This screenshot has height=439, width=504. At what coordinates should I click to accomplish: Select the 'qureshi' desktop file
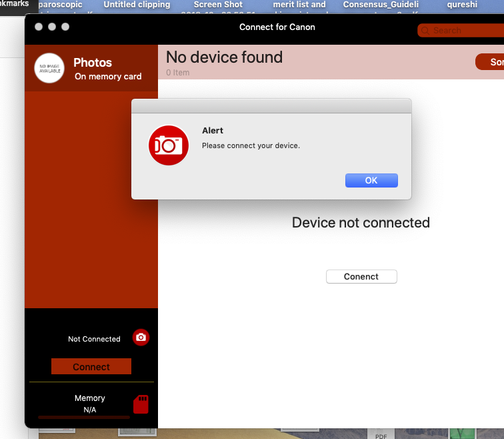(x=462, y=5)
